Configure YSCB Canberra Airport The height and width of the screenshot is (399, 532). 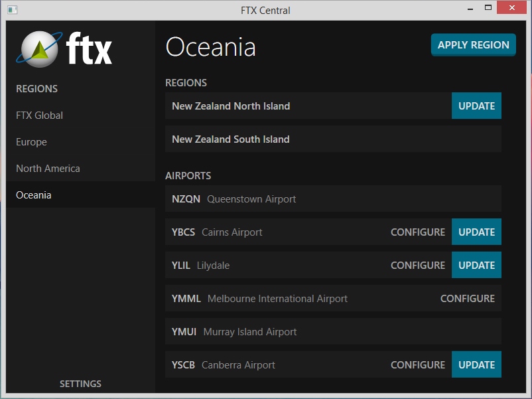pyautogui.click(x=418, y=364)
